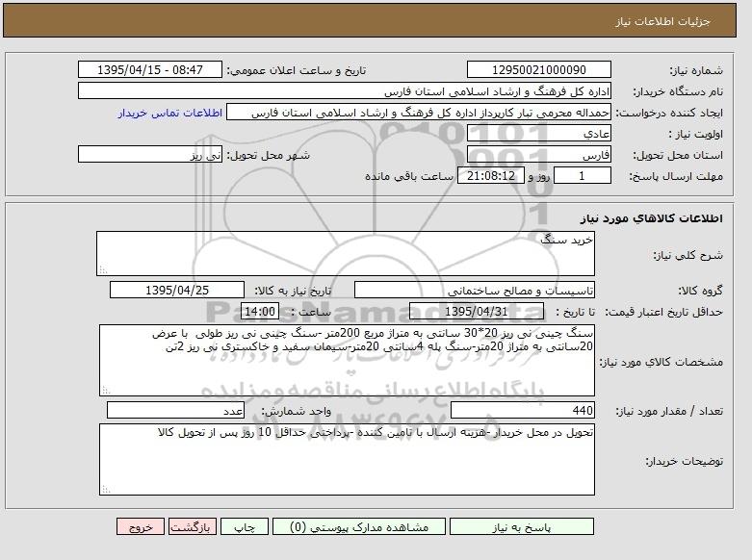Click the ساعت field 14:00
Screen dimensions: 752x560
[260, 311]
